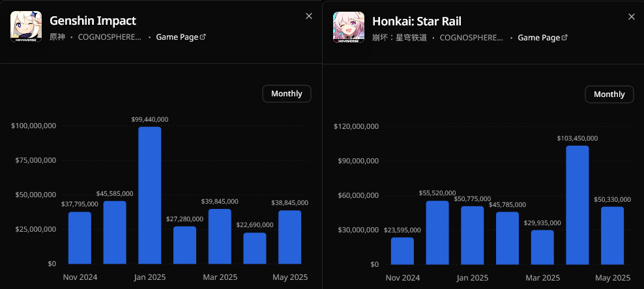Viewport: 644px width, 289px height.
Task: Click the $50,000,000 axis label
Action: click(36, 195)
